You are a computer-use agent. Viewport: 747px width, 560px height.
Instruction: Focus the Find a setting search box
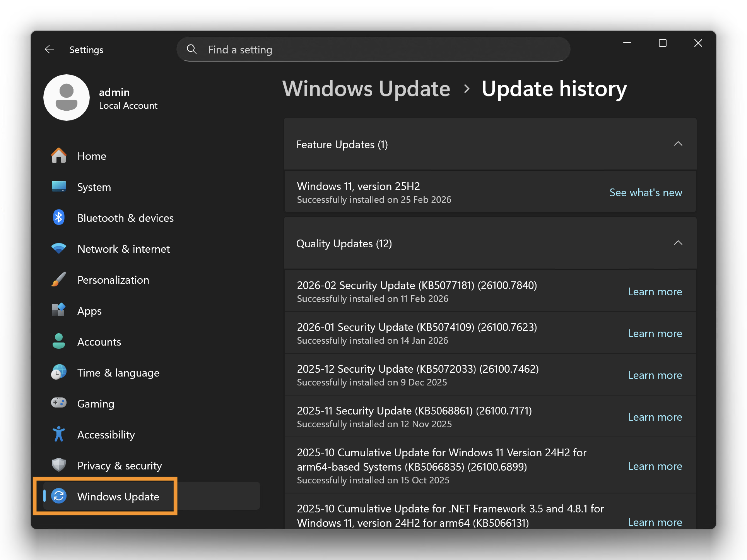click(373, 50)
